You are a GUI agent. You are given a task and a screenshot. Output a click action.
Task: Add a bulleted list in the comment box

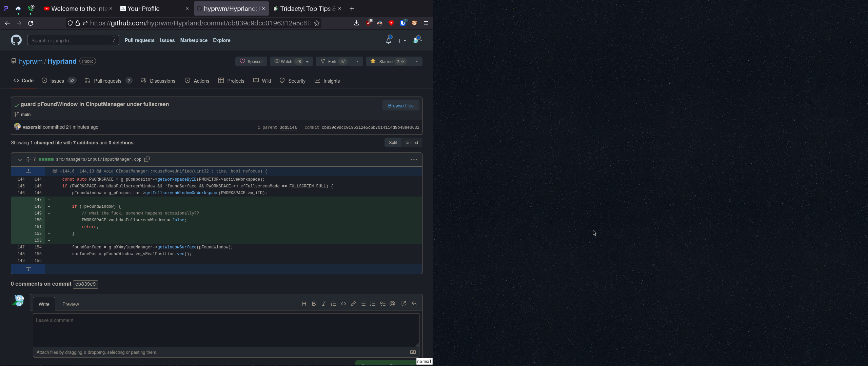click(x=362, y=304)
